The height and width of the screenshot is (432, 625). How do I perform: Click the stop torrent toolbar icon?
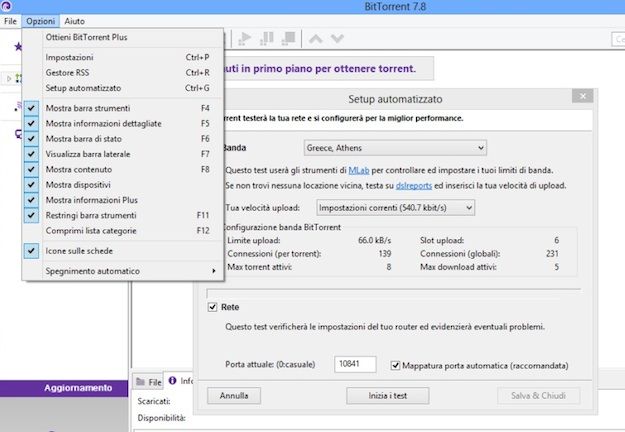point(288,39)
